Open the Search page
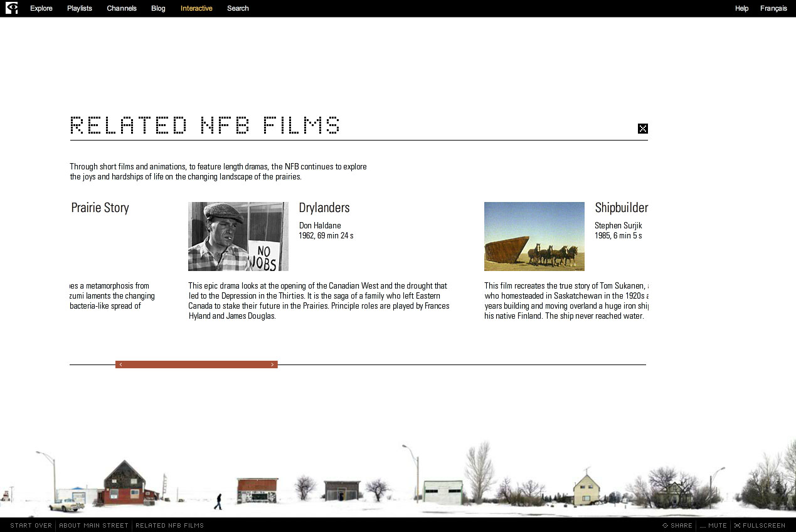Viewport: 796px width, 532px height. pos(238,8)
